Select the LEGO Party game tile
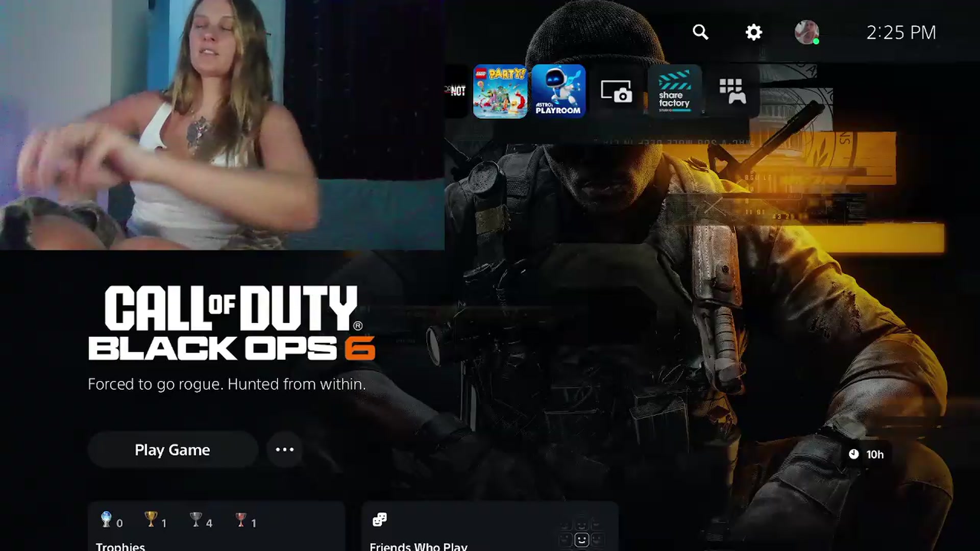Screen dimensions: 980x551 500,91
